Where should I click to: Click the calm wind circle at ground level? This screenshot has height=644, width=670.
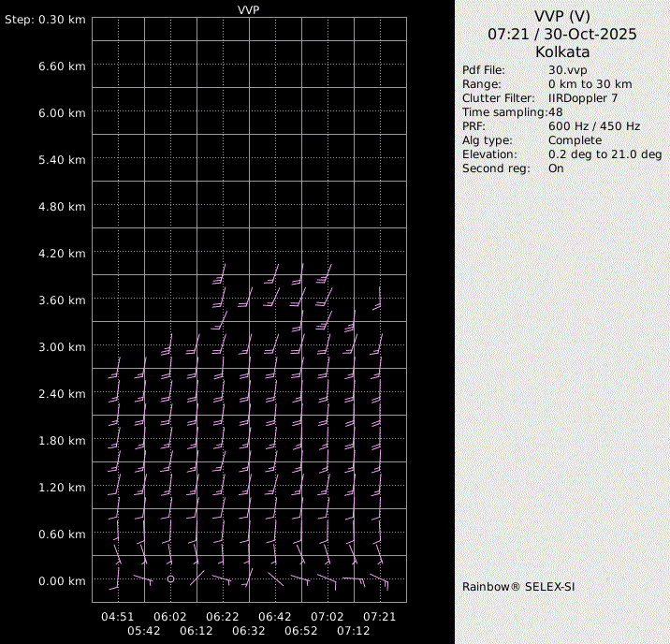[170, 579]
